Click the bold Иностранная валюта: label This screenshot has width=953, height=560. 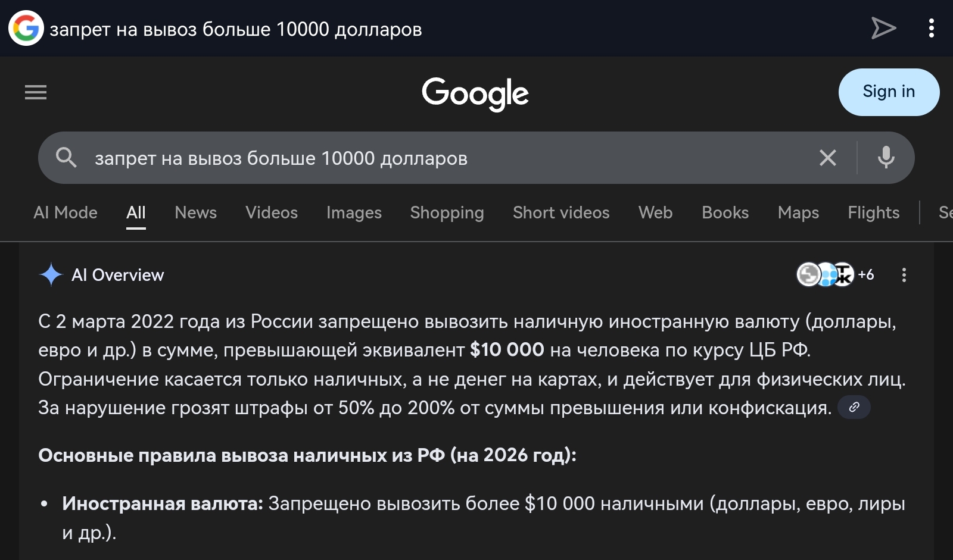[163, 503]
